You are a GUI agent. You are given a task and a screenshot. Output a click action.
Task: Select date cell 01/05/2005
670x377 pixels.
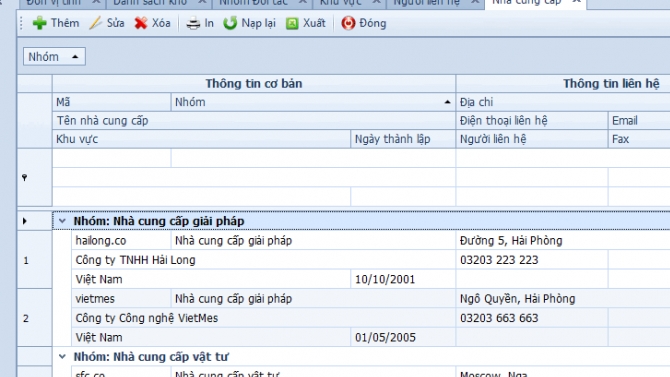[x=403, y=337]
